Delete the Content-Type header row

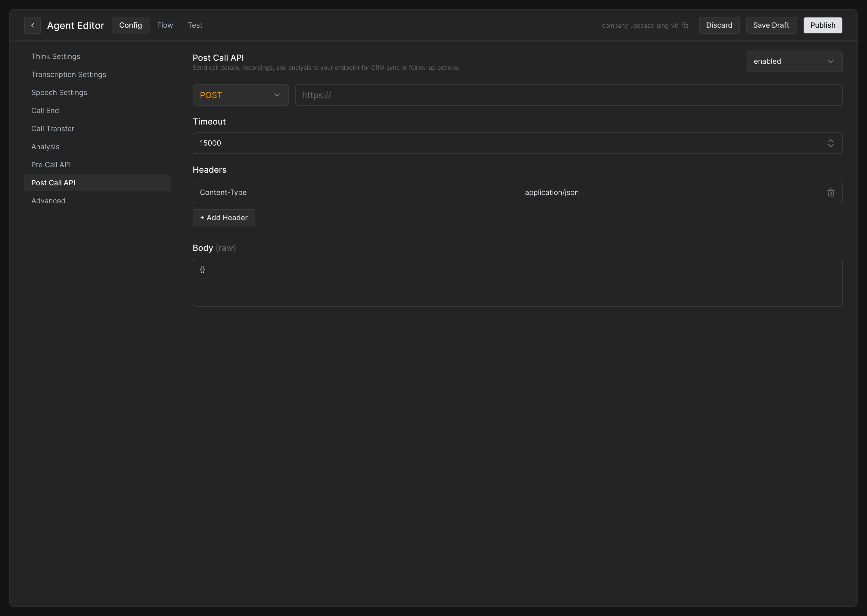tap(831, 193)
